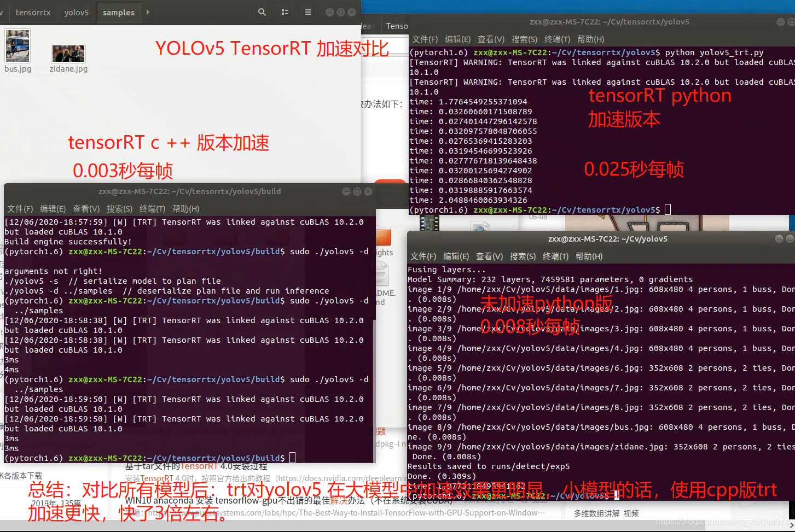The image size is (795, 532).
Task: Toggle icon/list view in file manager
Action: pos(285,12)
